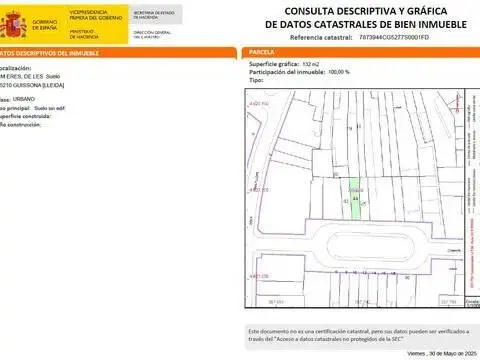Click the 'PARCELA' orange section header
Image resolution: width=480 pixels, height=360 pixels.
(x=360, y=52)
